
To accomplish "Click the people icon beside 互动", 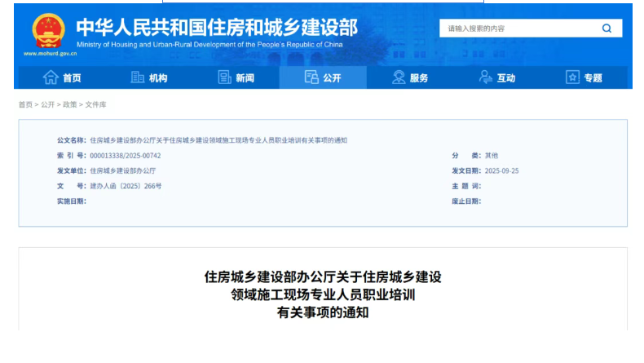I will pyautogui.click(x=486, y=77).
